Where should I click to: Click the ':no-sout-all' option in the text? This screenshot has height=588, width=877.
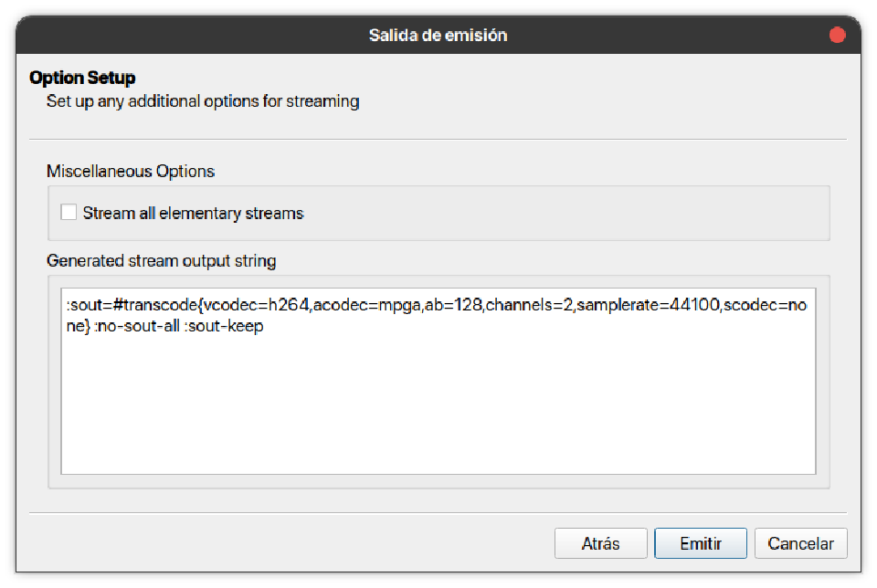click(x=153, y=326)
